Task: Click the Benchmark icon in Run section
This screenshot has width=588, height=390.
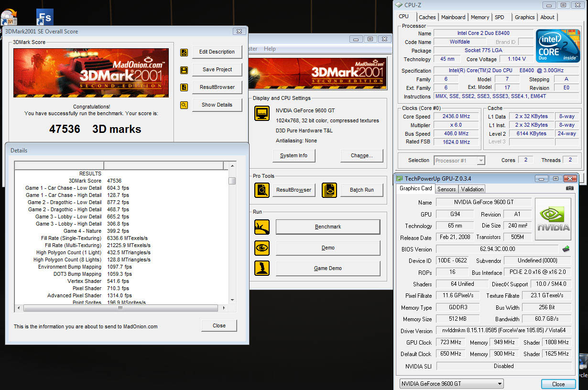Action: click(x=262, y=227)
